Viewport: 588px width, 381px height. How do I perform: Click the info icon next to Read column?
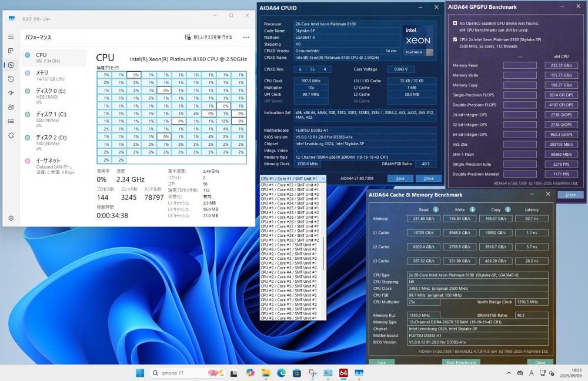(x=436, y=209)
